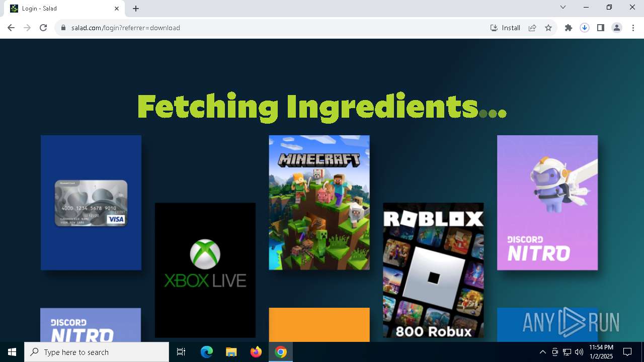Open Chrome three-dot menu
The image size is (644, 362).
coord(633,28)
